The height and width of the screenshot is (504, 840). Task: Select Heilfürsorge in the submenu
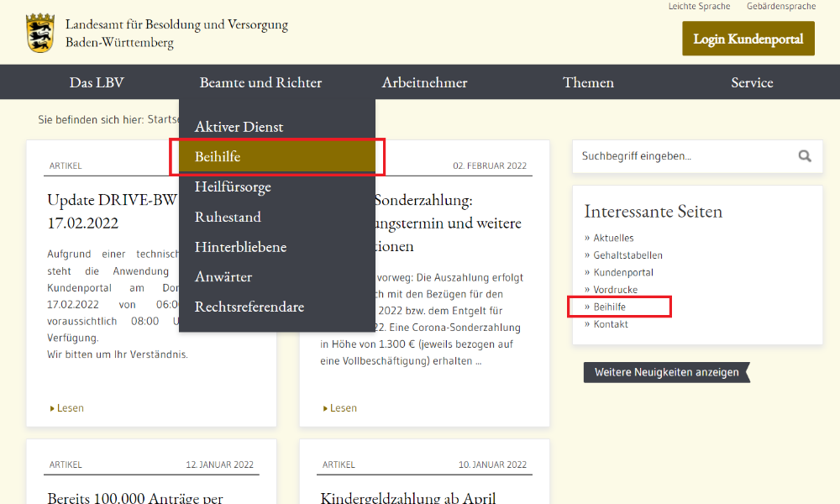coord(233,186)
